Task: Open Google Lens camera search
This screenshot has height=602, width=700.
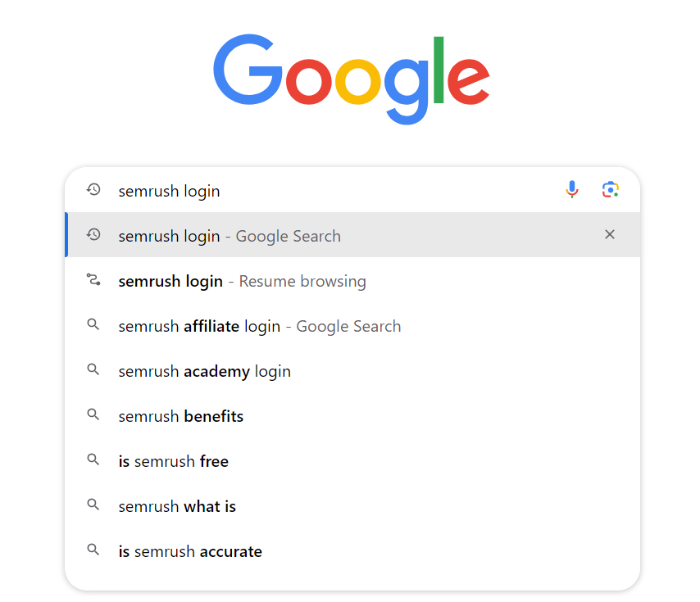Action: pos(610,189)
